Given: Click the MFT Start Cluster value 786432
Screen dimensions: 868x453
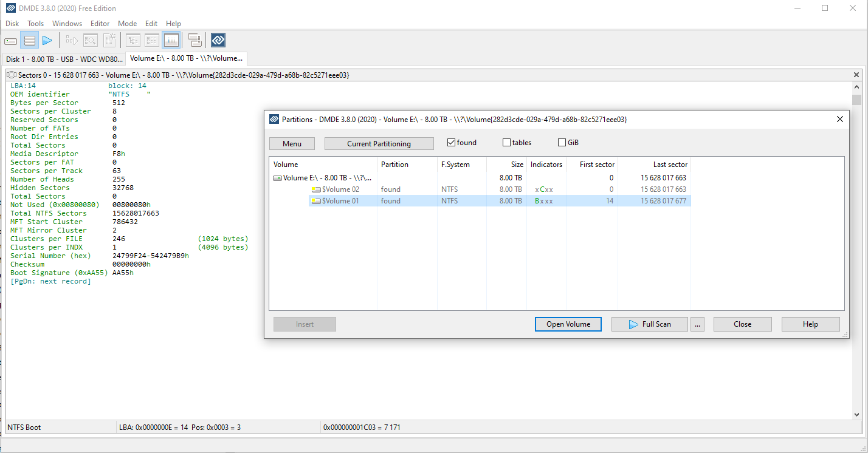Looking at the screenshot, I should click(125, 222).
